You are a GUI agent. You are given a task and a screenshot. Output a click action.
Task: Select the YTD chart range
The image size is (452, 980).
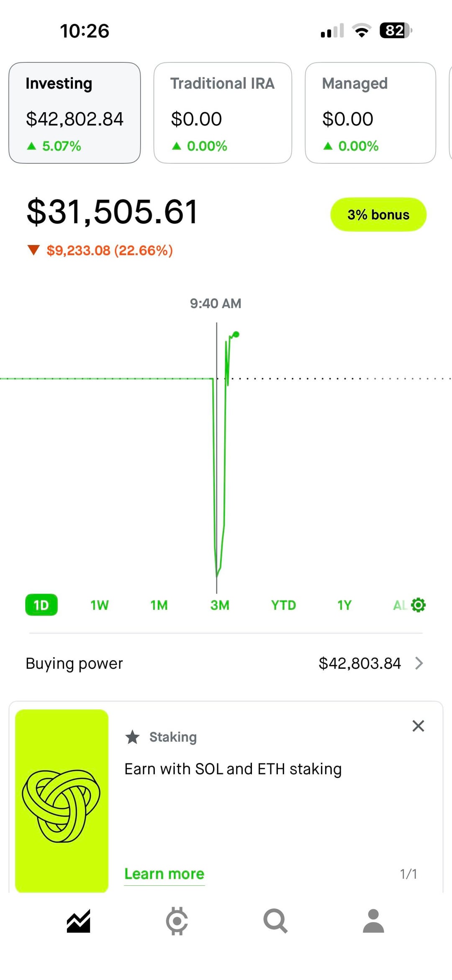pyautogui.click(x=283, y=605)
